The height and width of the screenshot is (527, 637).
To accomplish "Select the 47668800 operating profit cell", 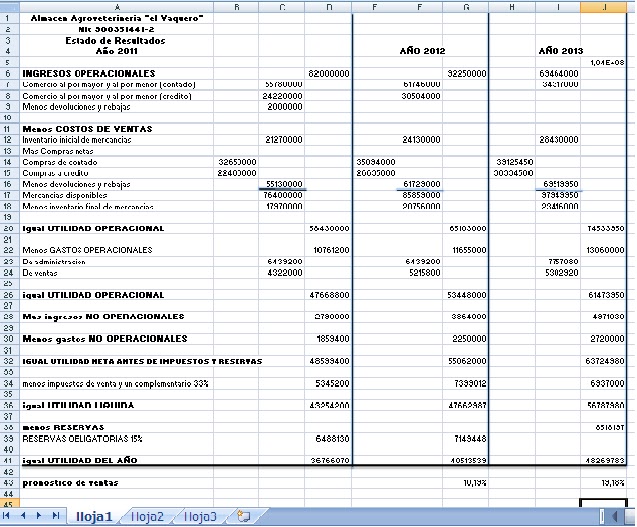I will tap(329, 295).
